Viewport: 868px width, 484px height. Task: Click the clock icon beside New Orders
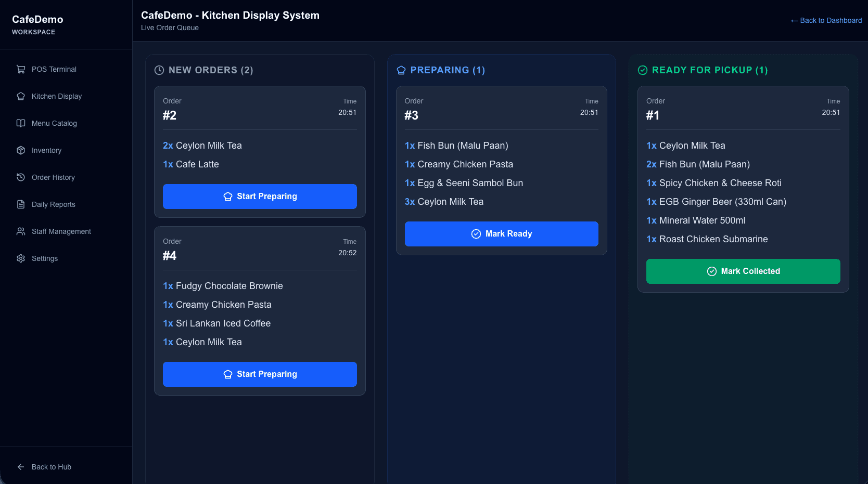coord(159,70)
